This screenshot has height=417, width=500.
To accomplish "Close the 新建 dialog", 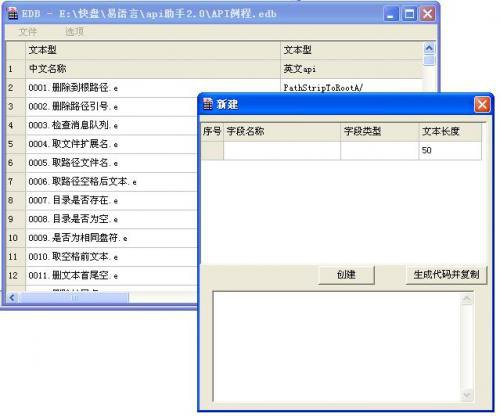I will tap(482, 105).
